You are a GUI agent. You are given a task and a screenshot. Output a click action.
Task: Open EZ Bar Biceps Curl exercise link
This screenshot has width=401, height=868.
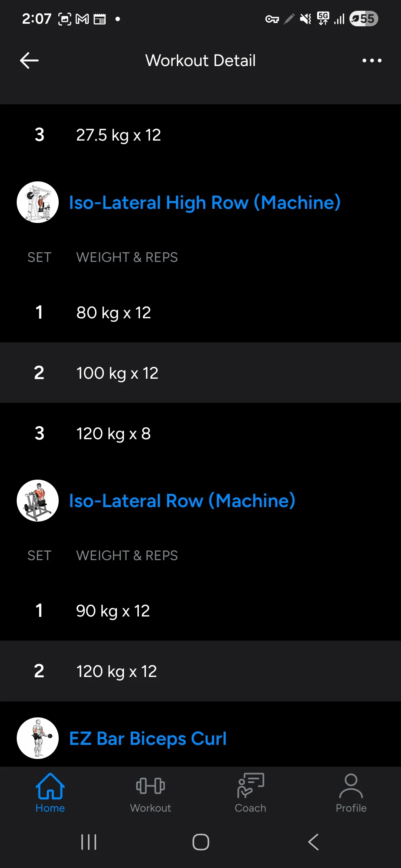(148, 739)
